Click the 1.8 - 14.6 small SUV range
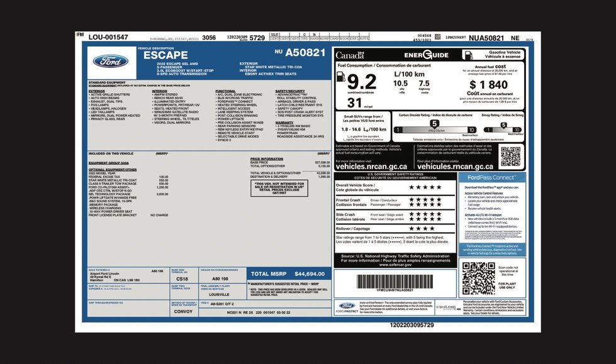 [x=364, y=129]
